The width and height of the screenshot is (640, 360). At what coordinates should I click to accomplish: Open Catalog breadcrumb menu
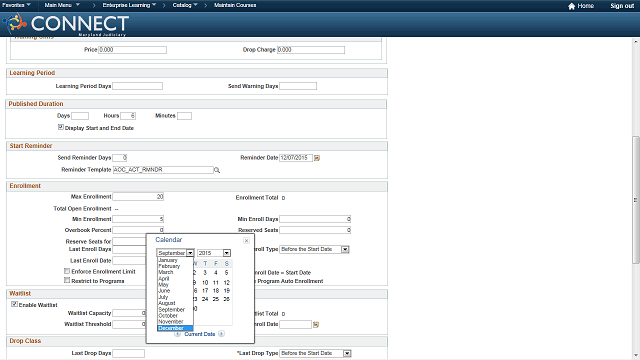click(185, 5)
